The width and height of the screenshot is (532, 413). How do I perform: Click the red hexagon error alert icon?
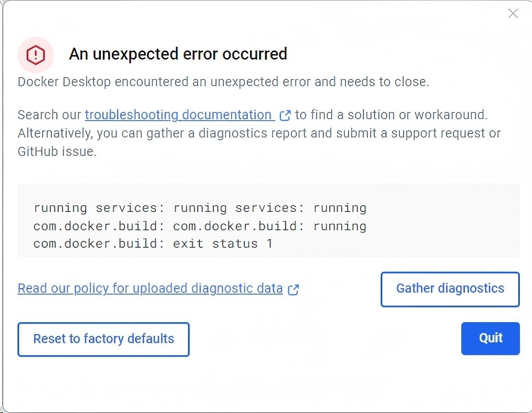click(x=35, y=55)
